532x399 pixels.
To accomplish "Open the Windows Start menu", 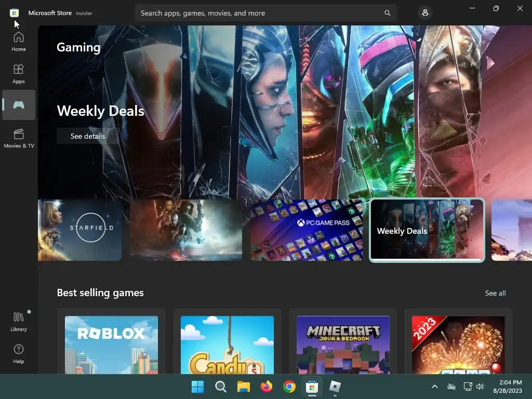I will 198,387.
